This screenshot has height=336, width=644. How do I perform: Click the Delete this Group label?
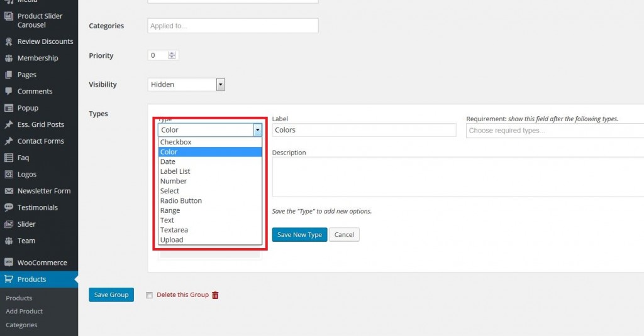click(183, 295)
